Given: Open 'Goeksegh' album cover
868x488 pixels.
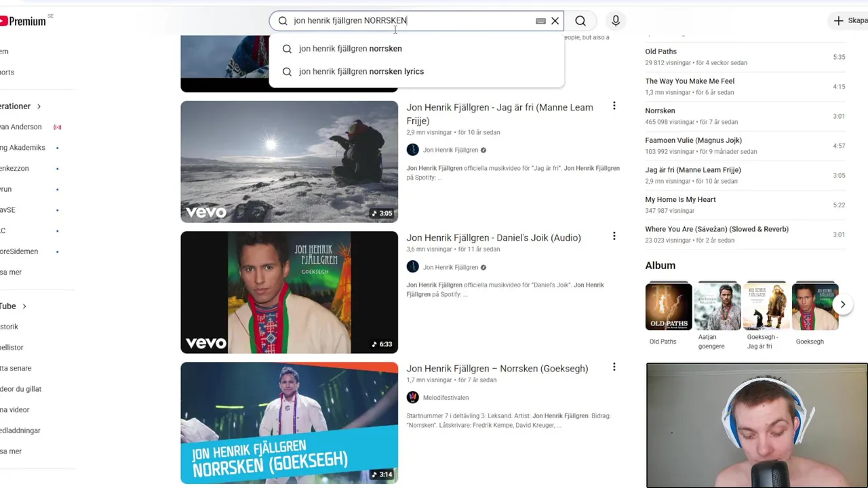Looking at the screenshot, I should [815, 306].
